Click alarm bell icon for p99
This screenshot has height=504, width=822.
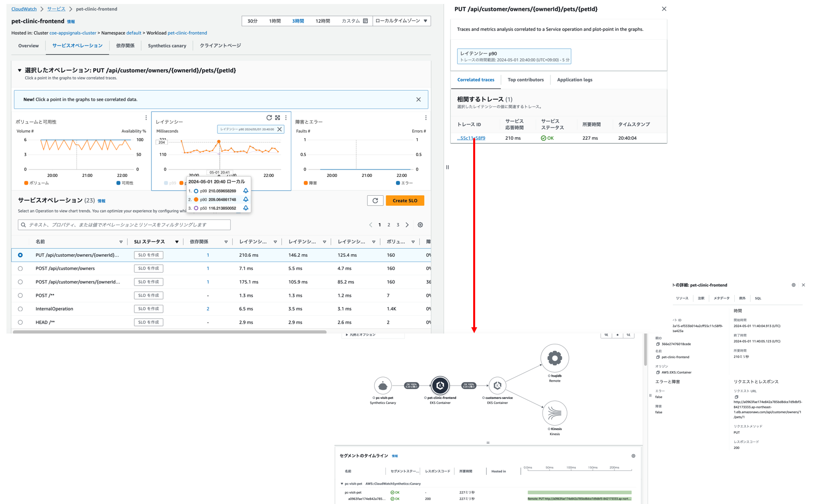[246, 191]
